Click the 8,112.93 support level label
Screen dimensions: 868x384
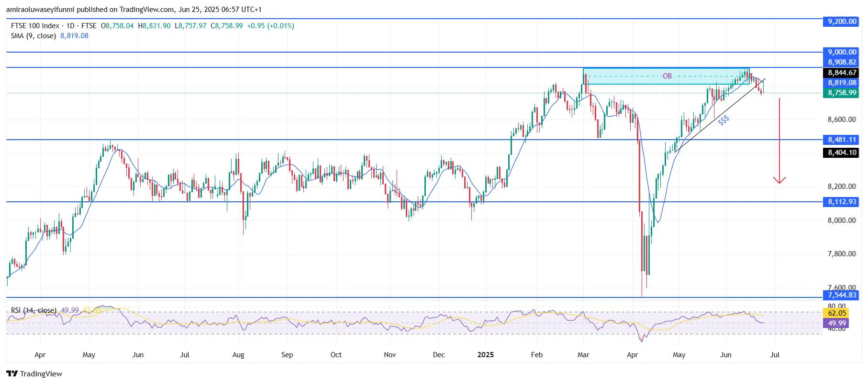[x=842, y=202]
